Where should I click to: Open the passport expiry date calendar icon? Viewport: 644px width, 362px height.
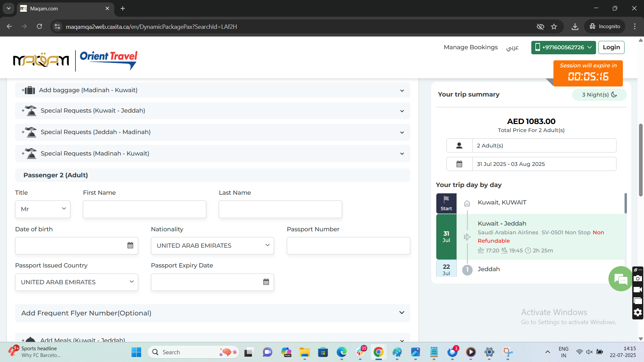[x=266, y=282]
